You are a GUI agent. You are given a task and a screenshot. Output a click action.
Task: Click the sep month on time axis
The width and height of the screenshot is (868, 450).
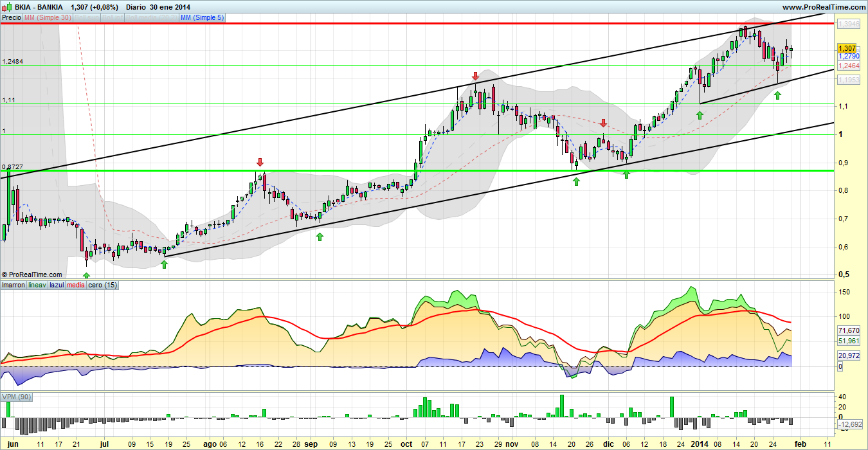pyautogui.click(x=311, y=444)
